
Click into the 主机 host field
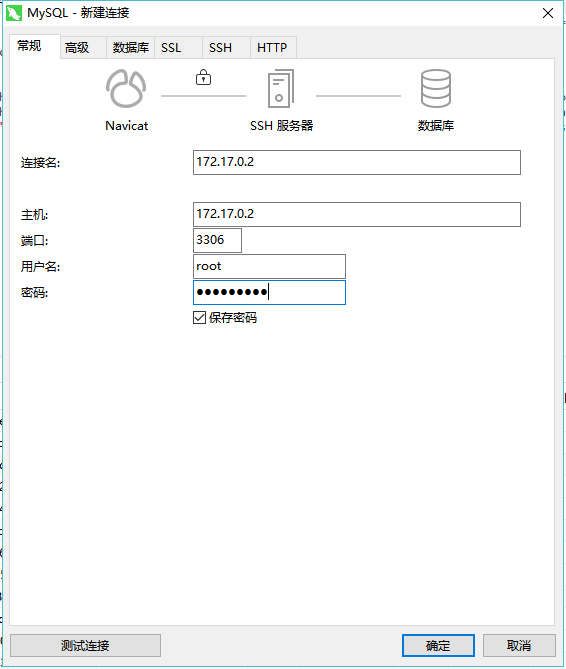tap(357, 214)
